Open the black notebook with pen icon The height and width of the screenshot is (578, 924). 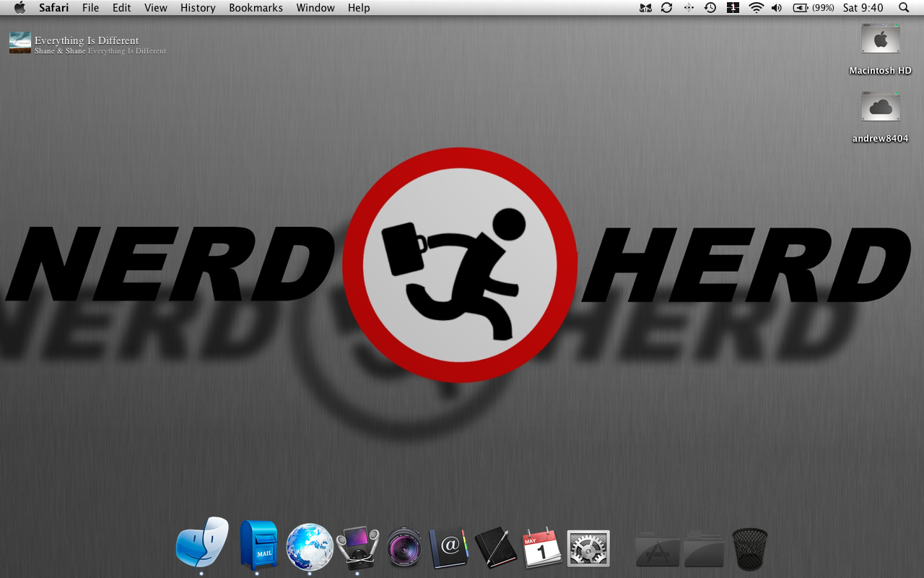pos(496,548)
